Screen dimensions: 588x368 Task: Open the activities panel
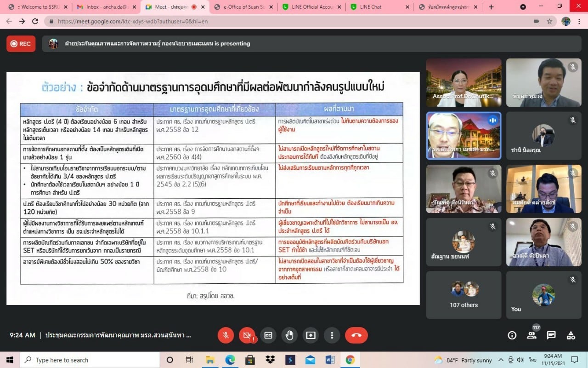click(x=571, y=335)
